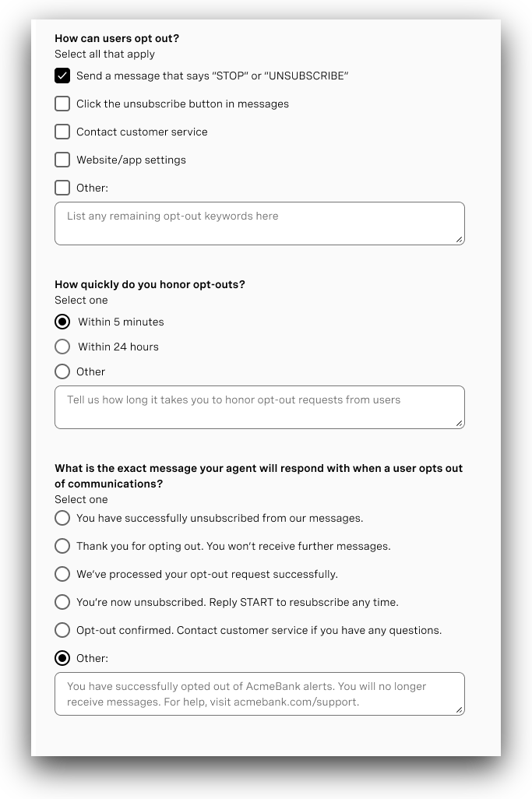Select the 'Other:' exact message radio button
This screenshot has width=532, height=799.
[x=62, y=658]
